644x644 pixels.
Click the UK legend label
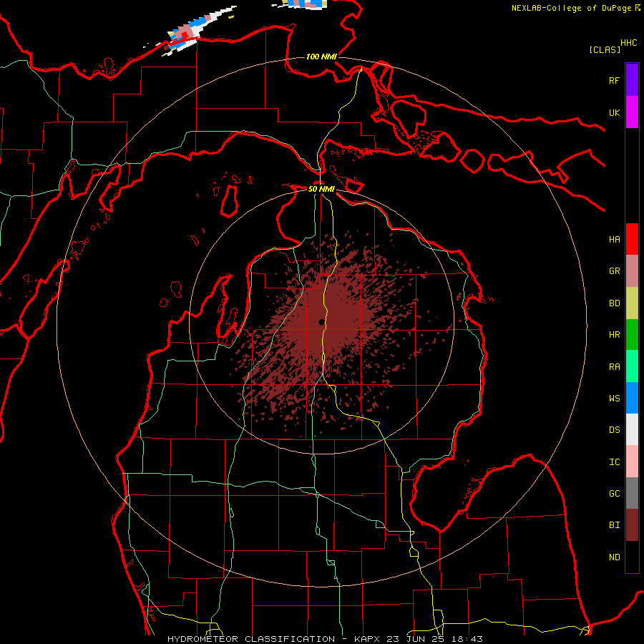[614, 112]
